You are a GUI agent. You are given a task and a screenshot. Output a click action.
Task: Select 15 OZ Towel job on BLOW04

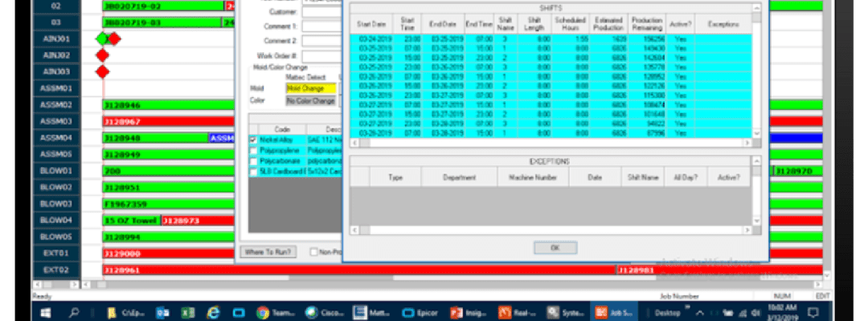[131, 221]
